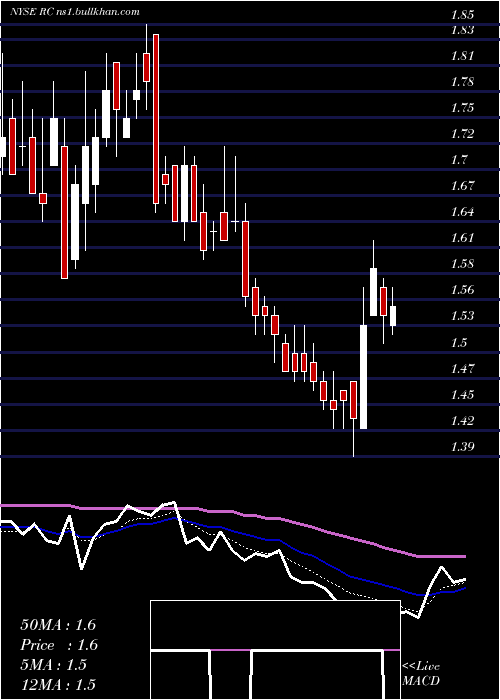The width and height of the screenshot is (500, 700).
Task: Click the 1.67 price axis label
Action: pyautogui.click(x=462, y=186)
